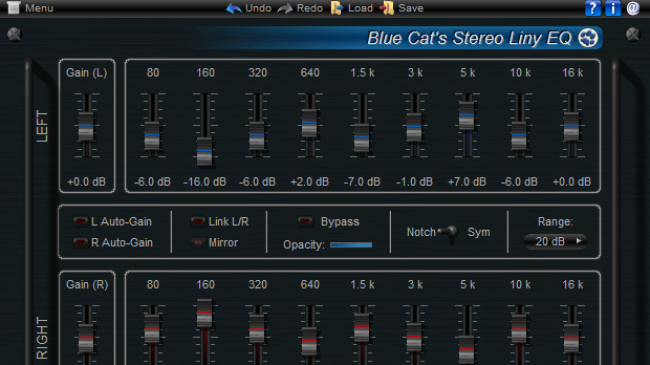Click the right 160 Hz band fader
650x365 pixels.
click(x=204, y=313)
